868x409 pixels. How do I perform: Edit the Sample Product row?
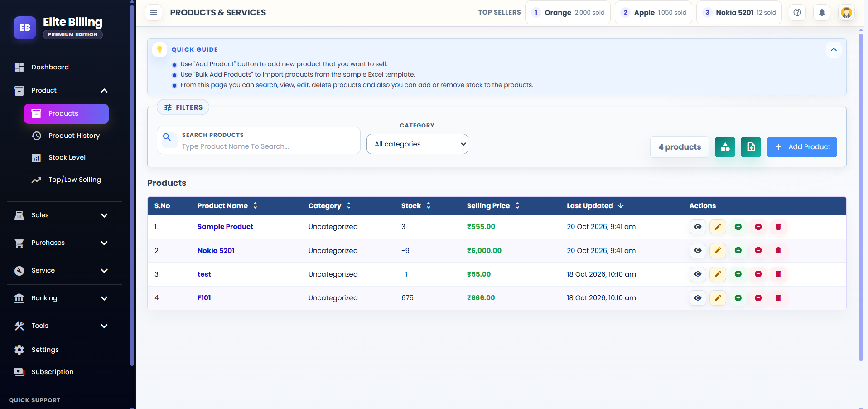pyautogui.click(x=718, y=227)
